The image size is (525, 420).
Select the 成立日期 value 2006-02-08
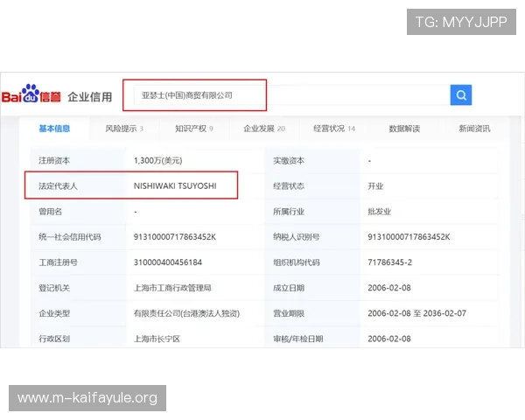click(389, 288)
